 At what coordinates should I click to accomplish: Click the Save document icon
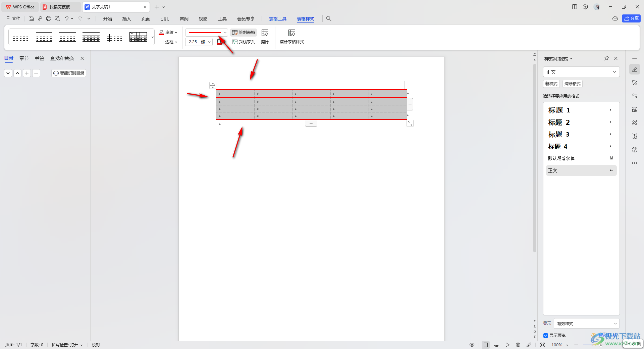click(x=31, y=18)
